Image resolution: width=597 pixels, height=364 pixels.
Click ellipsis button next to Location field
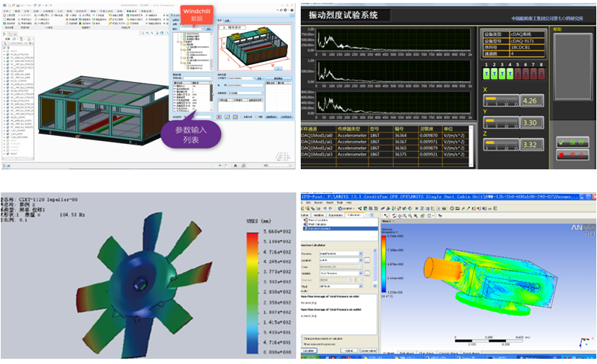click(x=367, y=260)
